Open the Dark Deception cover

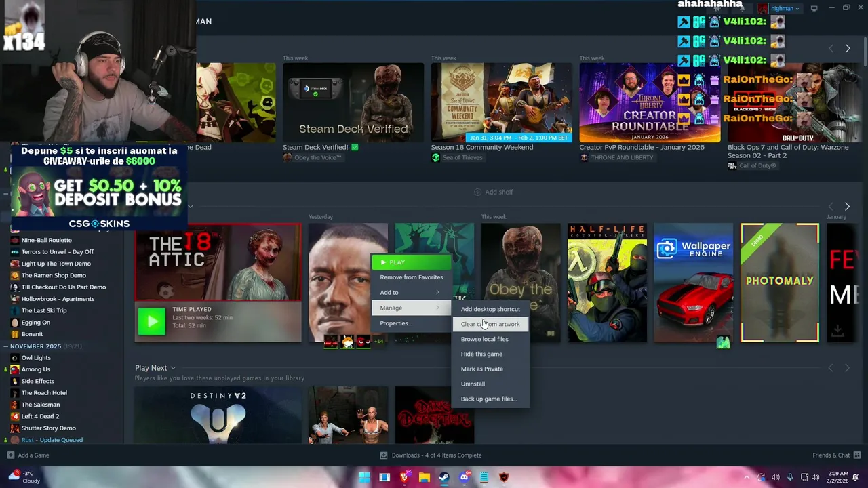point(435,415)
